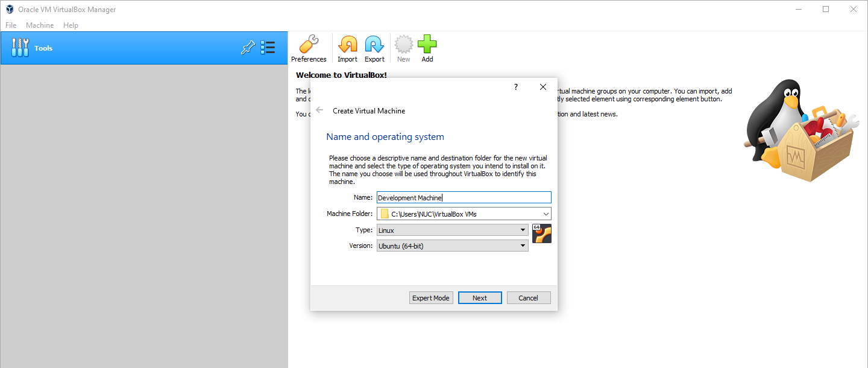
Task: Click the Create Virtual Machine title text
Action: click(x=369, y=111)
